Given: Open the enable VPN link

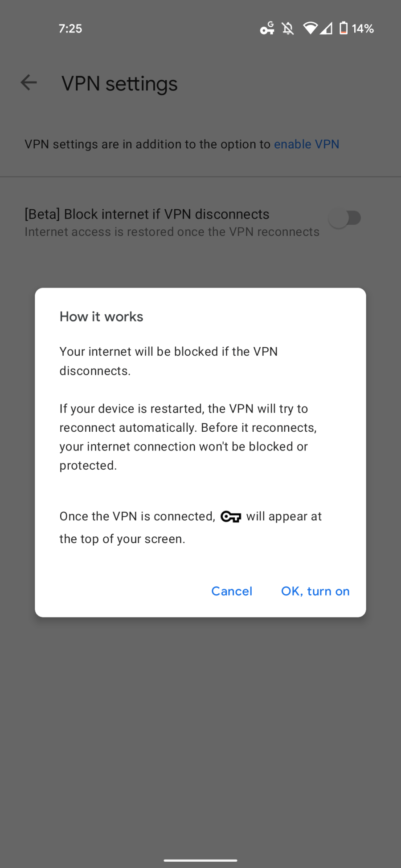Looking at the screenshot, I should point(307,144).
